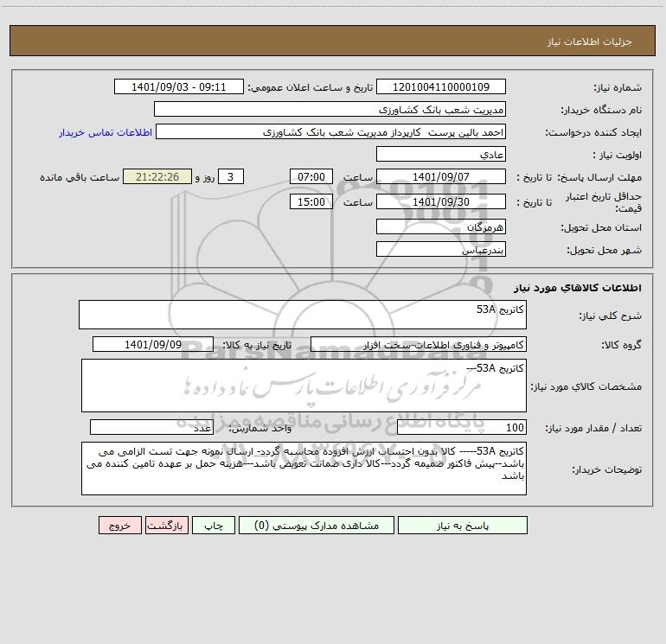Click the مهلت ارسال پاسخ label
Screen dimensions: 666x644
[x=599, y=177]
